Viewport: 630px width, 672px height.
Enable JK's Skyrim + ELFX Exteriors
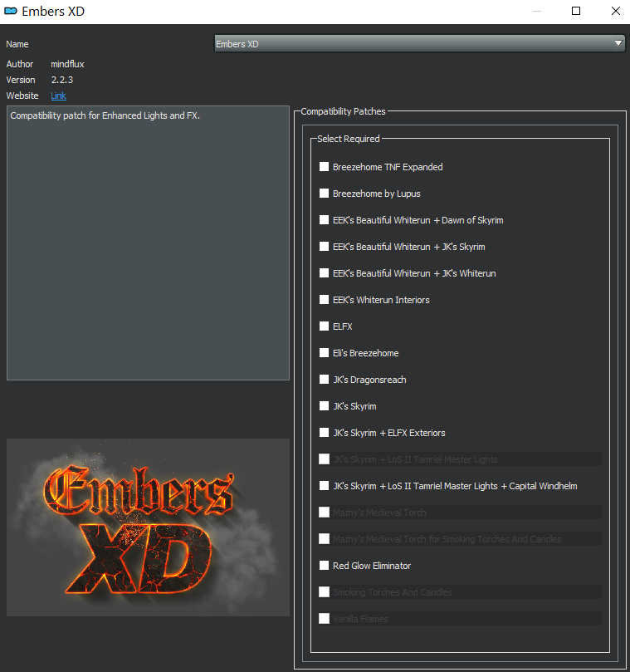pyautogui.click(x=325, y=433)
